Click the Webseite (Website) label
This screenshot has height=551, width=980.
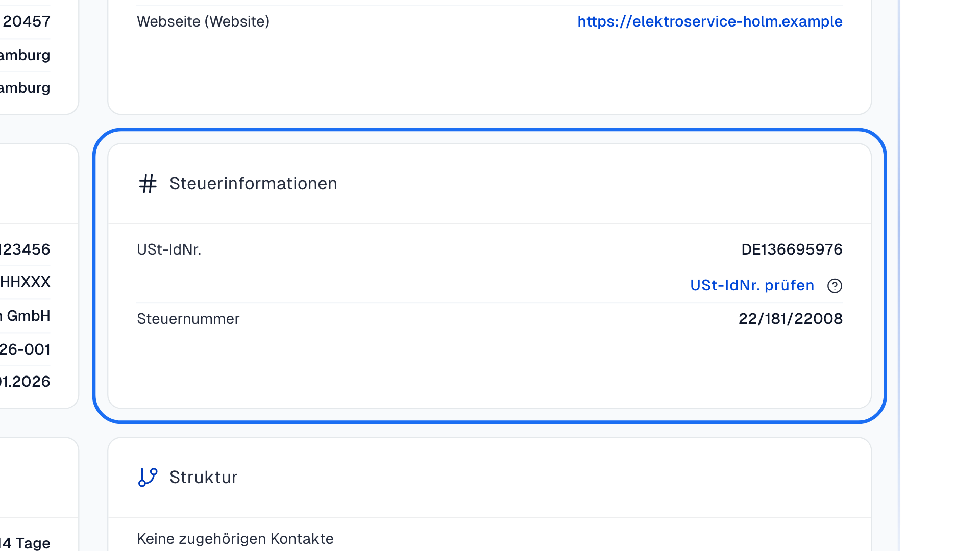click(x=203, y=21)
